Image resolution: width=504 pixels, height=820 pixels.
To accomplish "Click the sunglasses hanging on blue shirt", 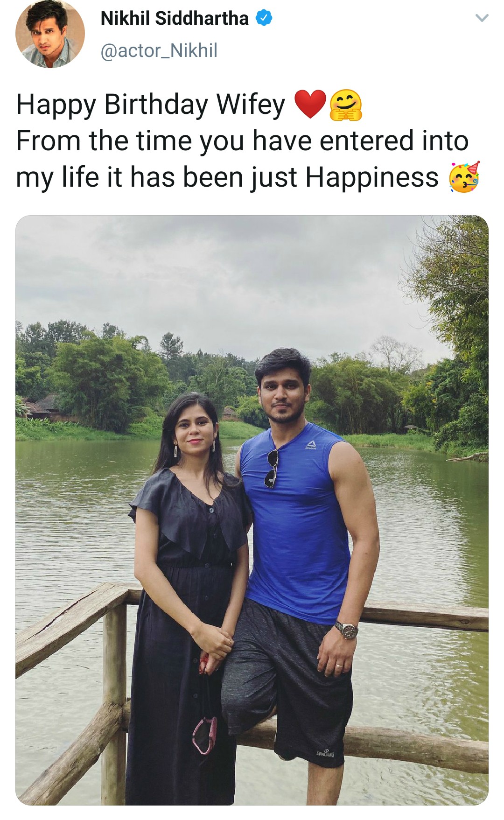I will click(x=272, y=469).
